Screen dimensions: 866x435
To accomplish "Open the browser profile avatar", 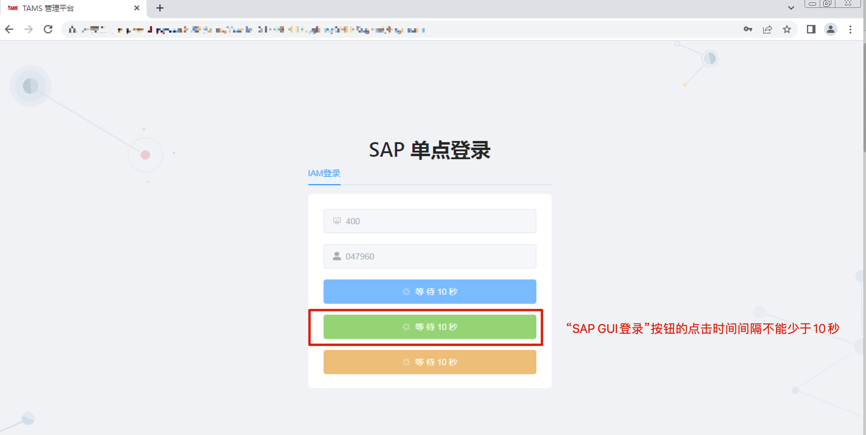I will [x=830, y=29].
